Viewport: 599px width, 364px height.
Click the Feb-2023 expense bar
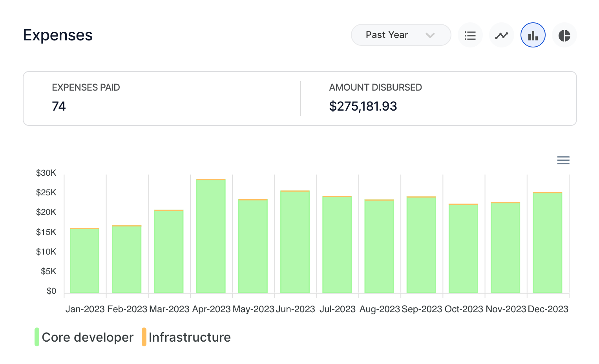tap(126, 260)
